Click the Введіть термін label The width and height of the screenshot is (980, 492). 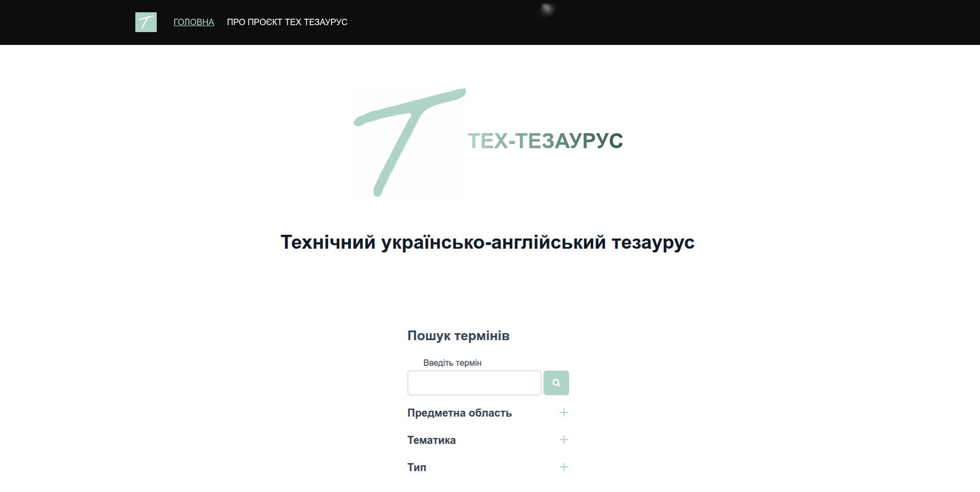click(452, 362)
